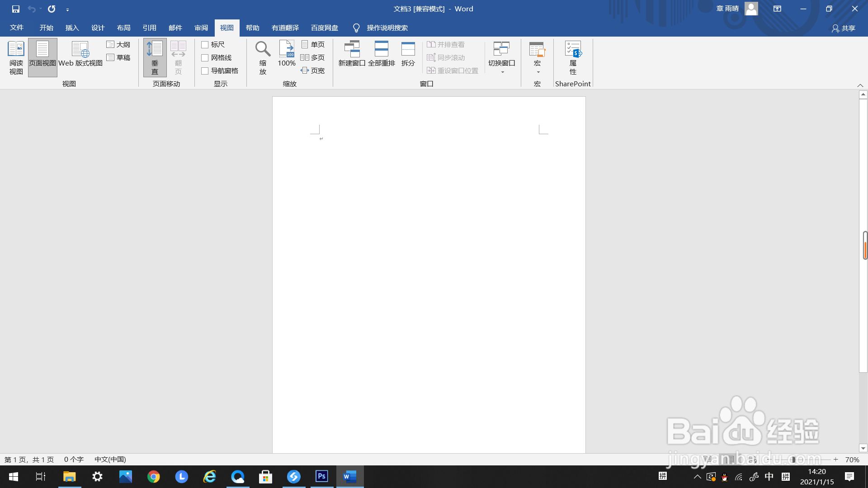Viewport: 868px width, 488px height.
Task: Open the File menu tab
Action: click(17, 28)
